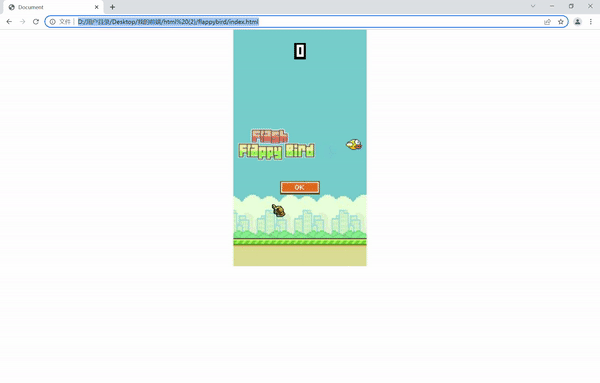
Task: Click the site info icon in address bar
Action: click(x=53, y=22)
